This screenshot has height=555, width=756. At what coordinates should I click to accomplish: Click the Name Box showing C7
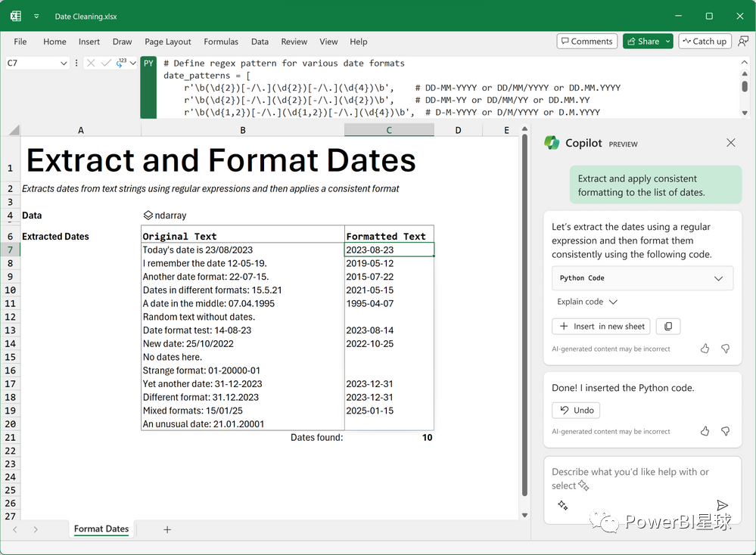32,63
